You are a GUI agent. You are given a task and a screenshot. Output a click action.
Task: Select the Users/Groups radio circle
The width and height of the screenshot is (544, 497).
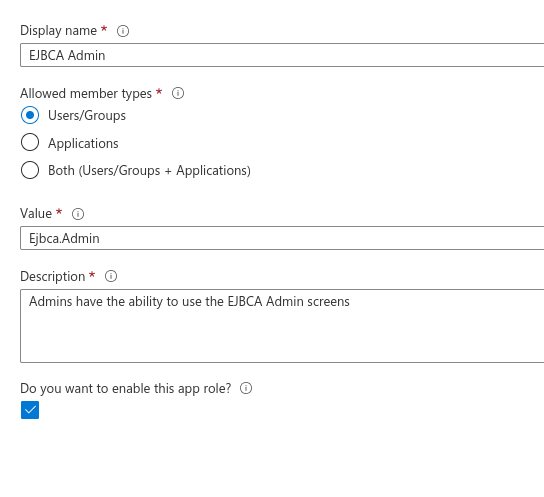coord(30,115)
